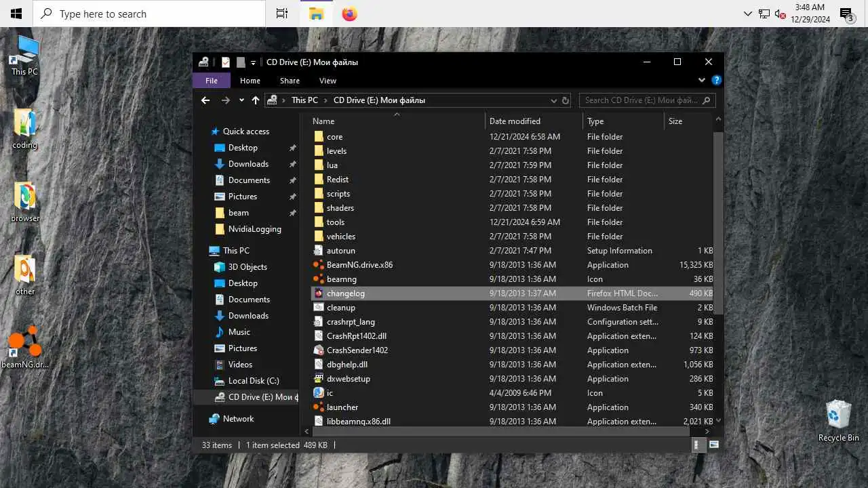Image resolution: width=868 pixels, height=488 pixels.
Task: Sort by the Size column header
Action: [x=688, y=121]
